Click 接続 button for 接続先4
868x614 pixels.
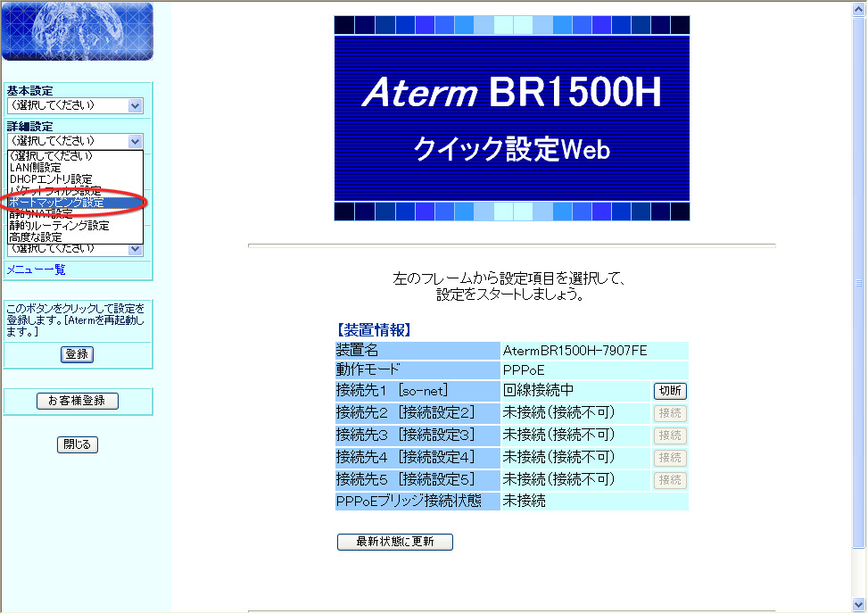[x=670, y=458]
